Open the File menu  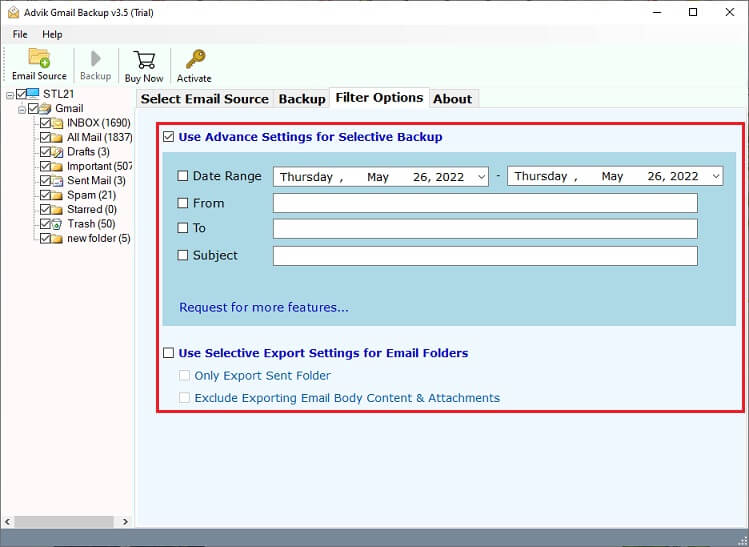[x=20, y=34]
